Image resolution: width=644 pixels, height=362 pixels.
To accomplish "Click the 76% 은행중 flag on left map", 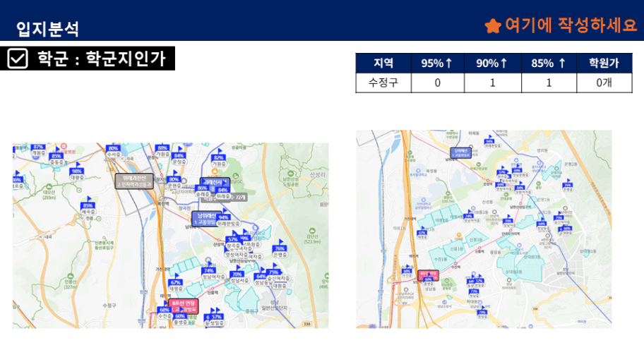I will pyautogui.click(x=280, y=248).
